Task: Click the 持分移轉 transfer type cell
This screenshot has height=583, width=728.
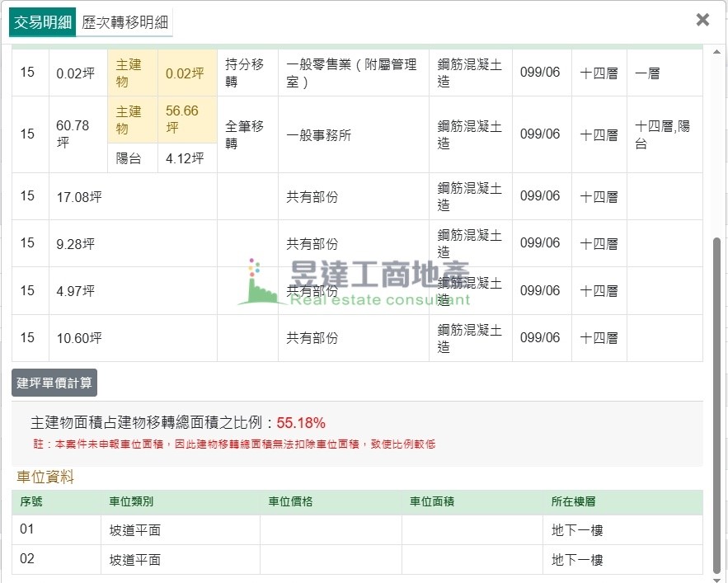Action: (x=246, y=73)
